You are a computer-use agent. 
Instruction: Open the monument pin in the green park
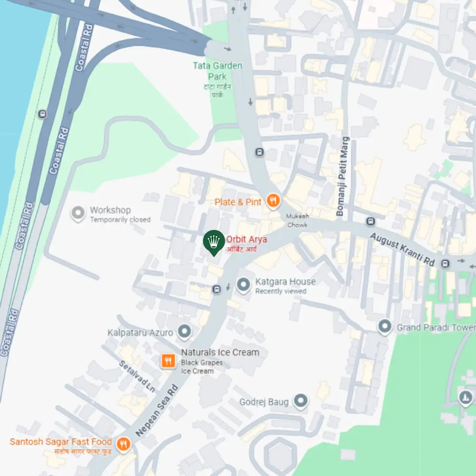[x=466, y=397]
